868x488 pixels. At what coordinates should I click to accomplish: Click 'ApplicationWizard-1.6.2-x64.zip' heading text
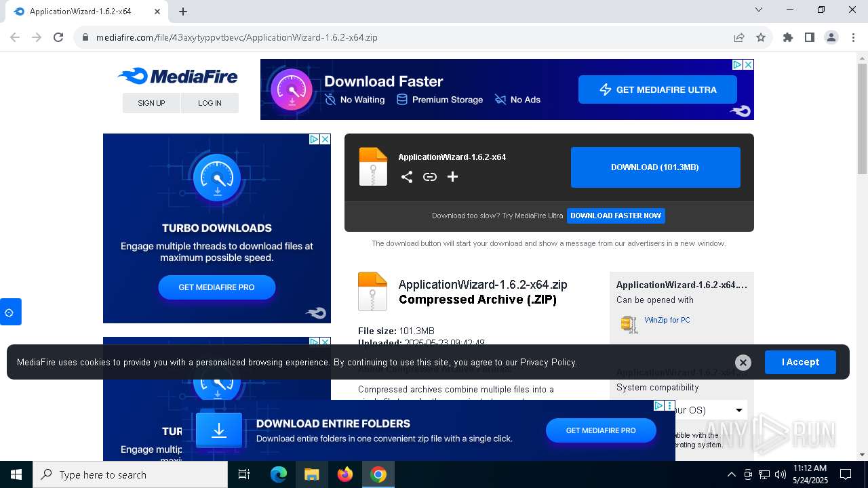click(x=483, y=285)
